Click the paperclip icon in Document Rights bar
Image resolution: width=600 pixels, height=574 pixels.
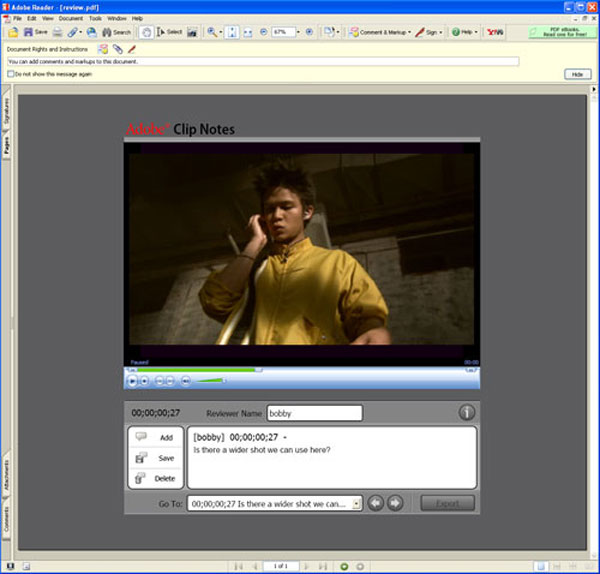(x=118, y=49)
